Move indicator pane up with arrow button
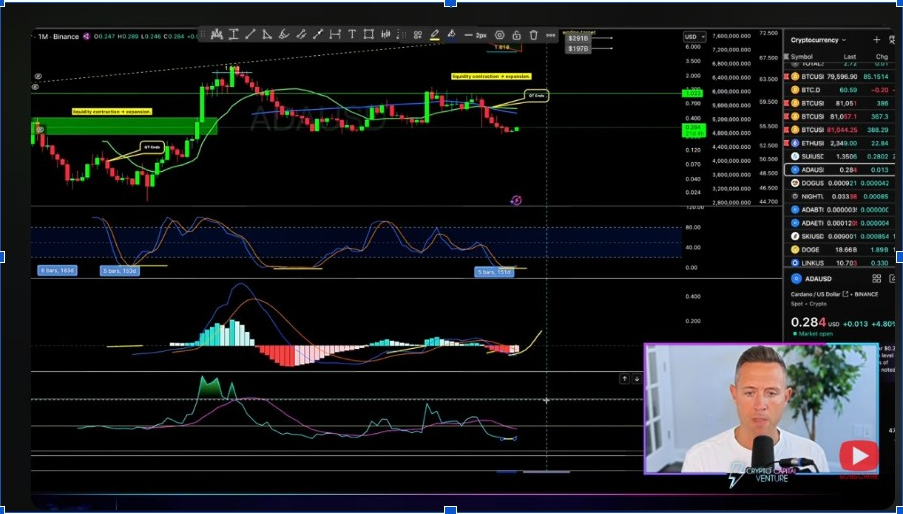This screenshot has height=514, width=903. [624, 379]
